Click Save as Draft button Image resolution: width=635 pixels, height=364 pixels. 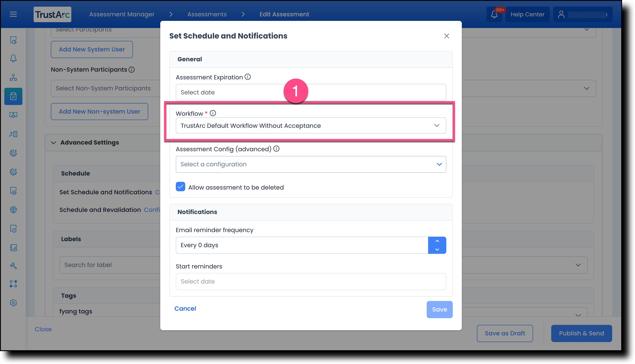[505, 333]
